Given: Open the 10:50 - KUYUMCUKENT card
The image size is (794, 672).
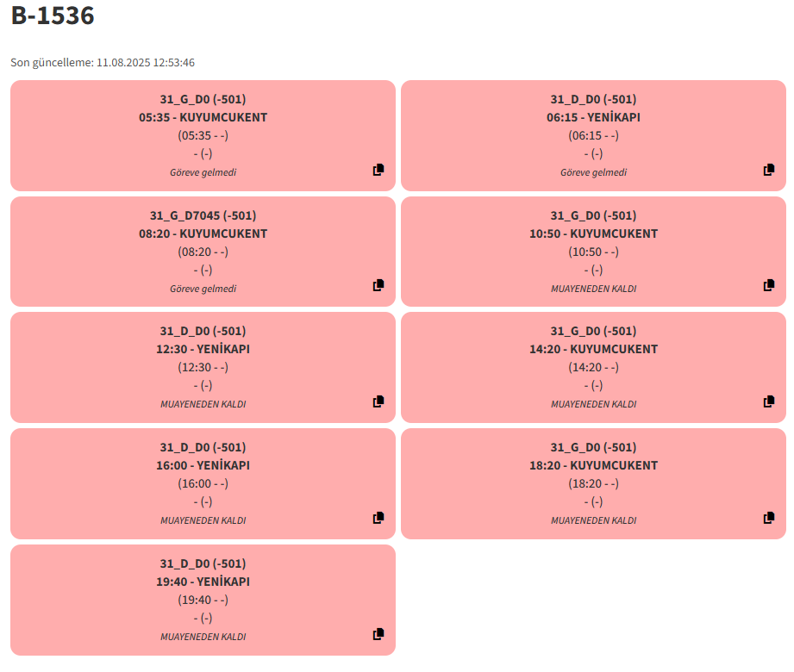Looking at the screenshot, I should click(x=593, y=252).
